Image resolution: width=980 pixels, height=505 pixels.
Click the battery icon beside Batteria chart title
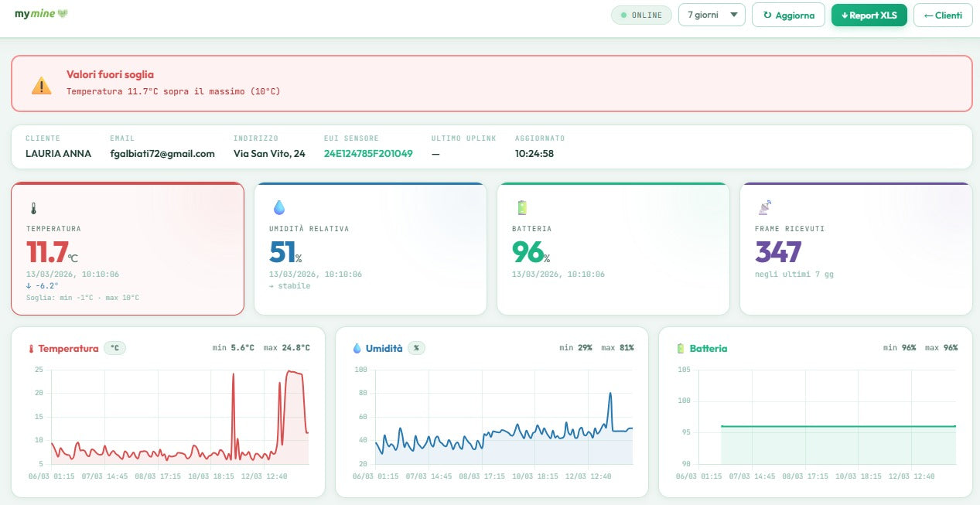[681, 349]
